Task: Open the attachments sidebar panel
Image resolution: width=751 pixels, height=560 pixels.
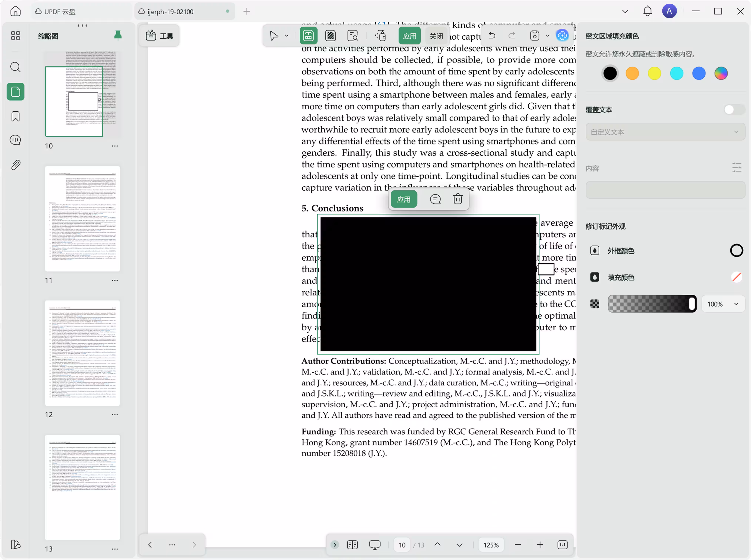Action: tap(16, 165)
